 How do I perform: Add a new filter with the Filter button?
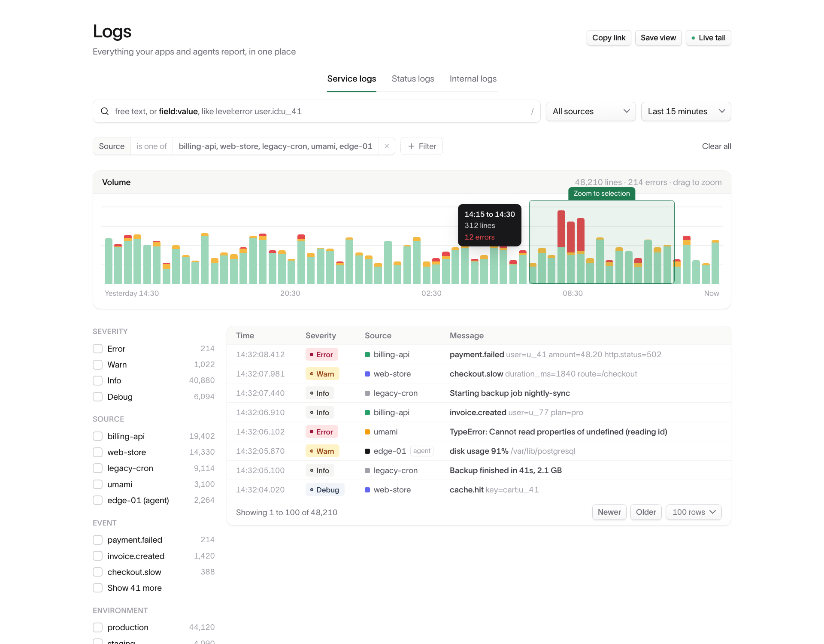421,146
